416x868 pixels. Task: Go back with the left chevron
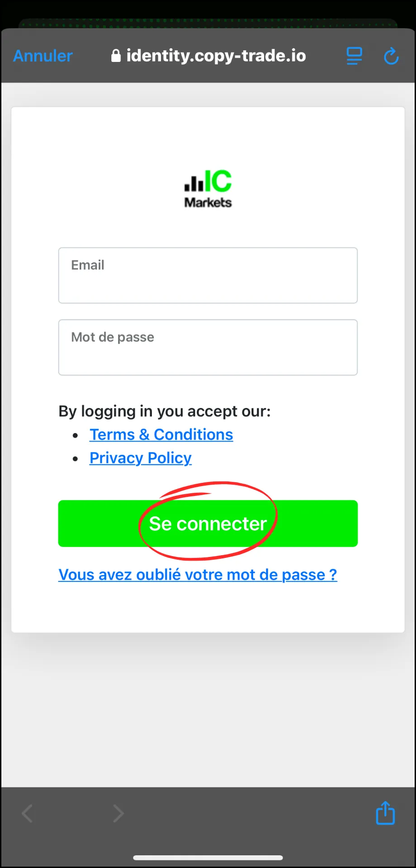coord(28,814)
